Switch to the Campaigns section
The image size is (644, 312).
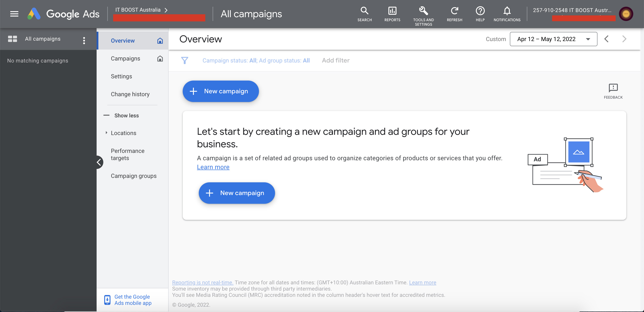pyautogui.click(x=125, y=58)
